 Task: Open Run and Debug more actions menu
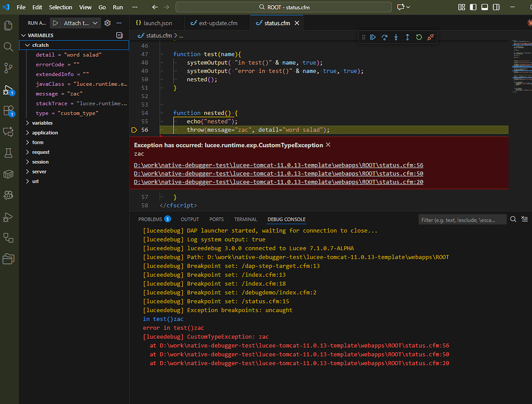[119, 23]
